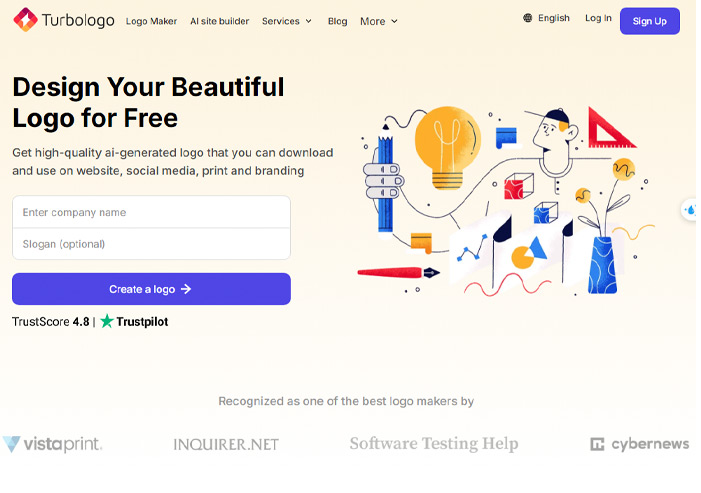The image size is (701, 493).
Task: Expand the More menu
Action: point(379,21)
